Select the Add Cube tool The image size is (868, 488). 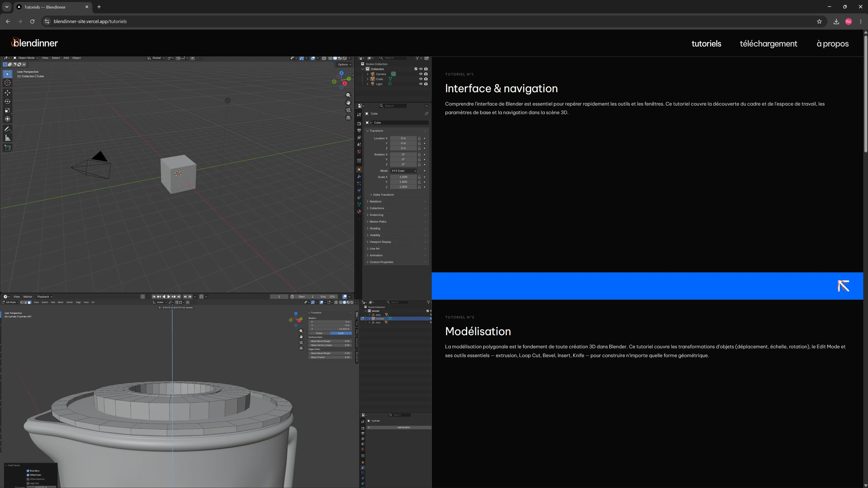coord(7,148)
